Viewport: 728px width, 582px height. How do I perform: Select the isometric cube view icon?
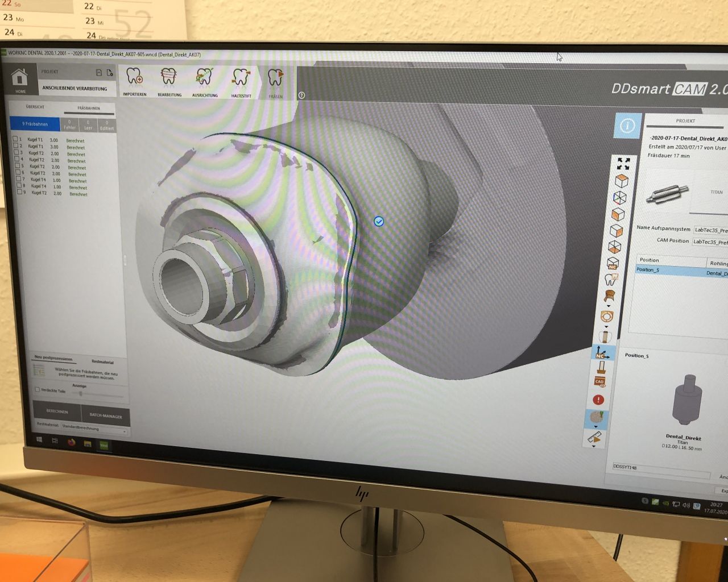coord(621,181)
